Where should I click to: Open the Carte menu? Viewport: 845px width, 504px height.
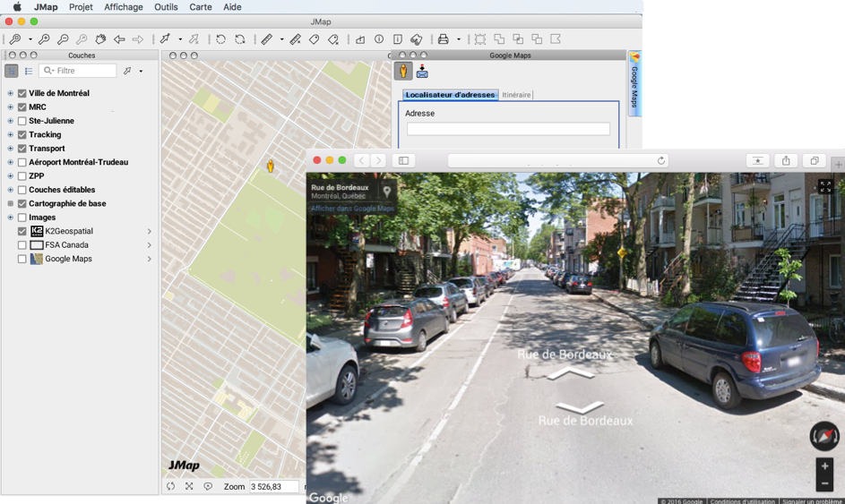tap(201, 7)
